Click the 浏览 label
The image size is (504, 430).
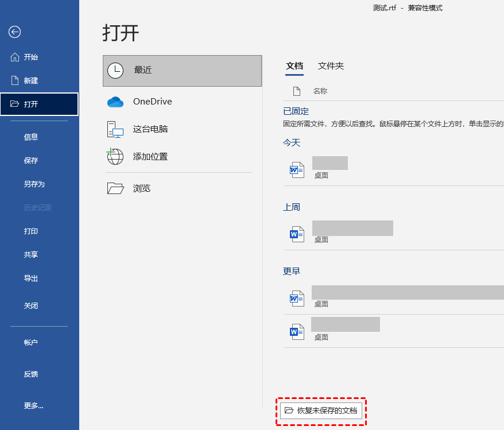click(x=142, y=188)
